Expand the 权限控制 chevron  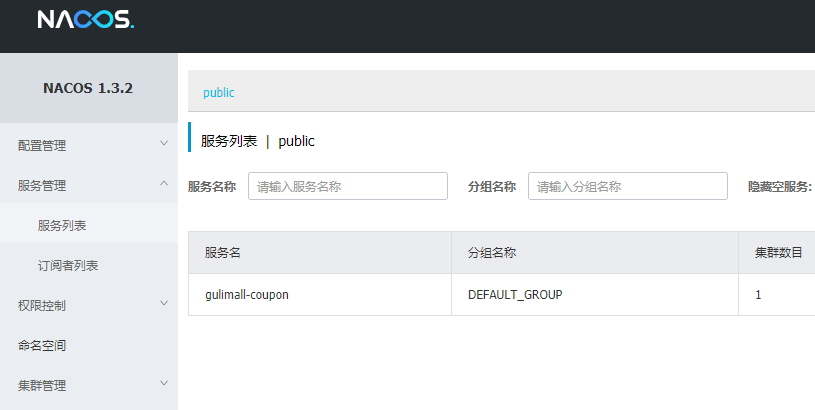pyautogui.click(x=164, y=303)
